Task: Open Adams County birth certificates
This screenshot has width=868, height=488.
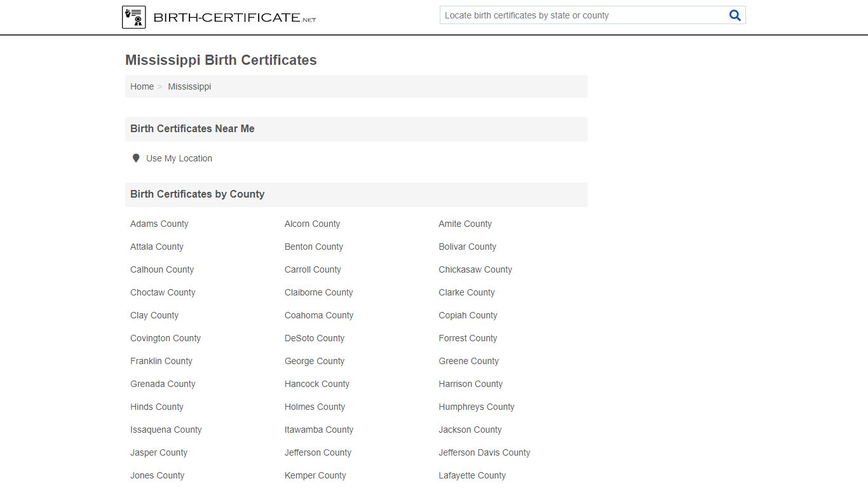Action: click(x=159, y=224)
